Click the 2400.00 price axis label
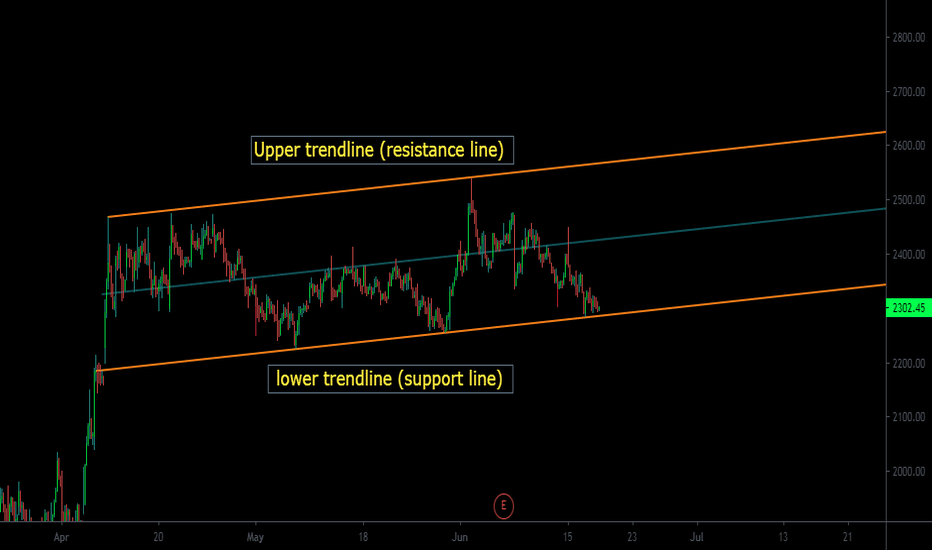932x550 pixels. (908, 254)
